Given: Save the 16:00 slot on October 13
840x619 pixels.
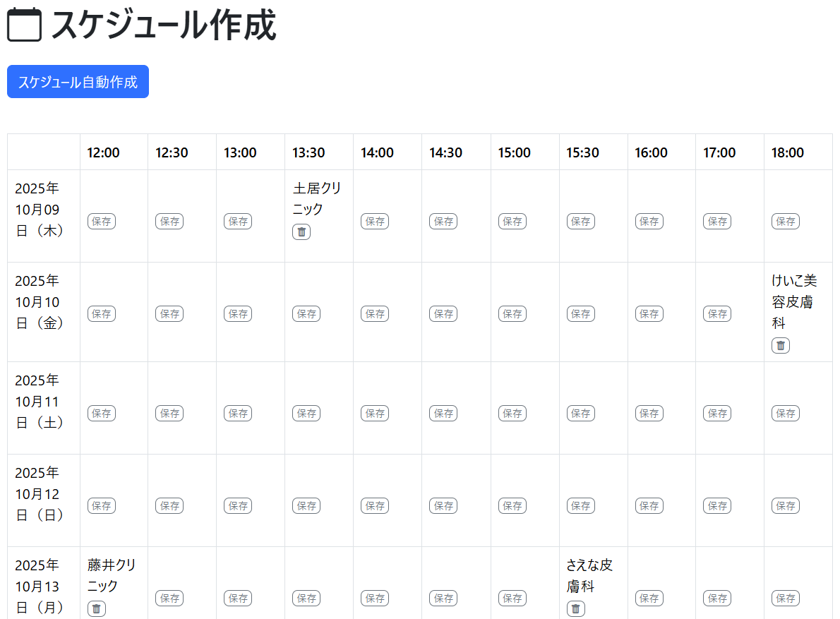Looking at the screenshot, I should coord(649,598).
